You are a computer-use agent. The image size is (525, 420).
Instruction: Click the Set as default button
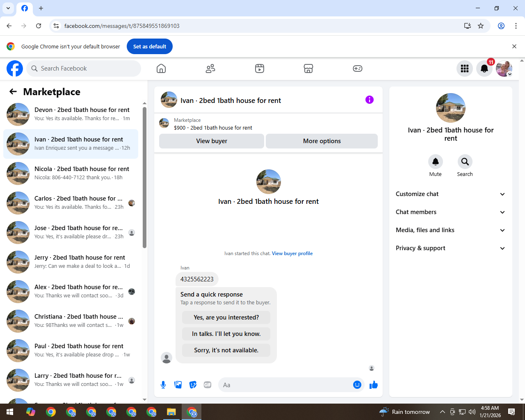(150, 46)
